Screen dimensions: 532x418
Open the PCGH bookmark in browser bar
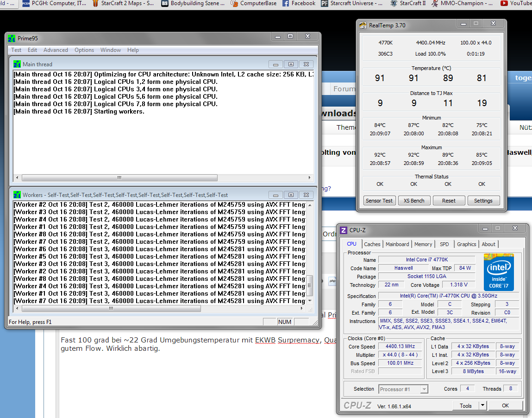54,3
